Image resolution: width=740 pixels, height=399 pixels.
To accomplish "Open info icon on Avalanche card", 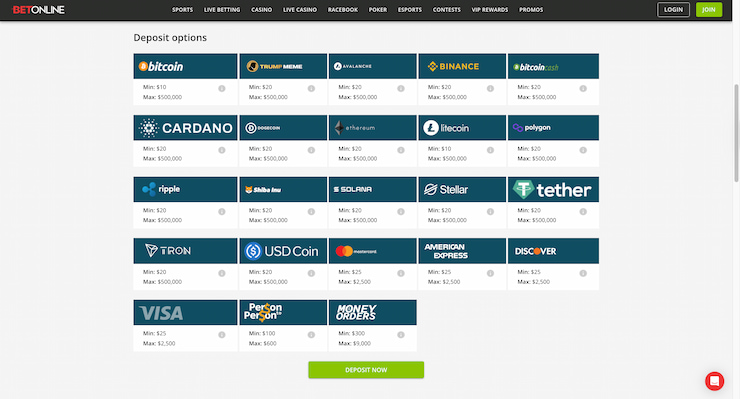I will [x=401, y=88].
